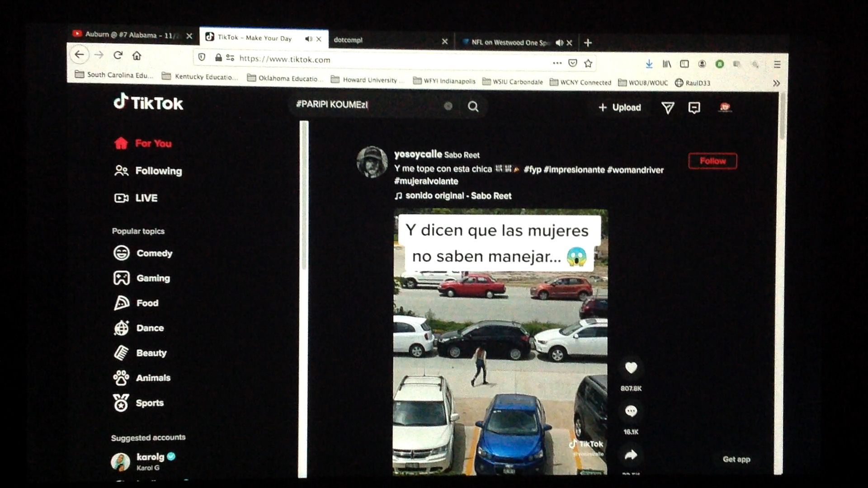Open the downloads arrow

pos(649,64)
